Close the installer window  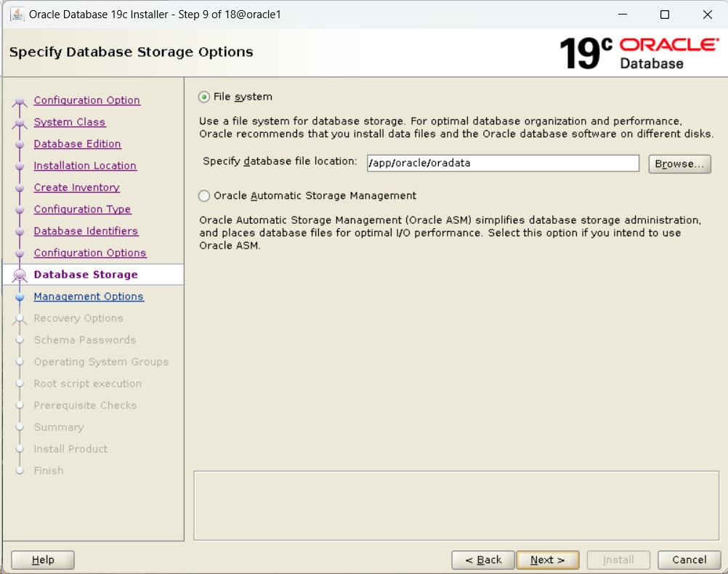point(707,15)
